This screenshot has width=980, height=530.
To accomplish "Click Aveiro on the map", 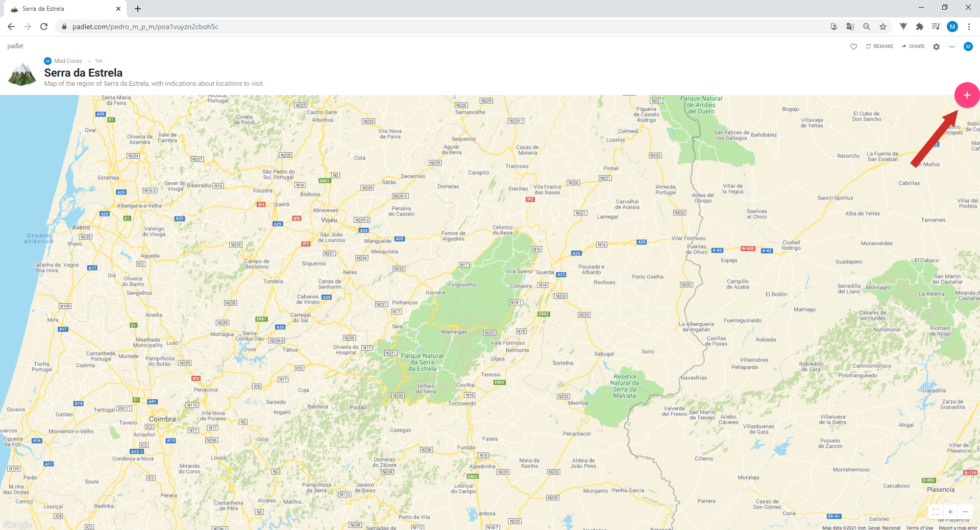I will tap(81, 227).
